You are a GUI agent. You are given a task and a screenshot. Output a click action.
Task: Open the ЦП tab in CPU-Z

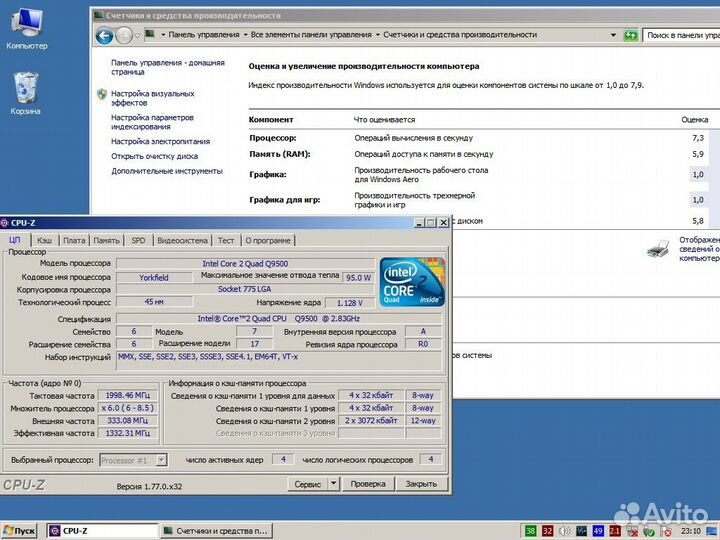[15, 240]
